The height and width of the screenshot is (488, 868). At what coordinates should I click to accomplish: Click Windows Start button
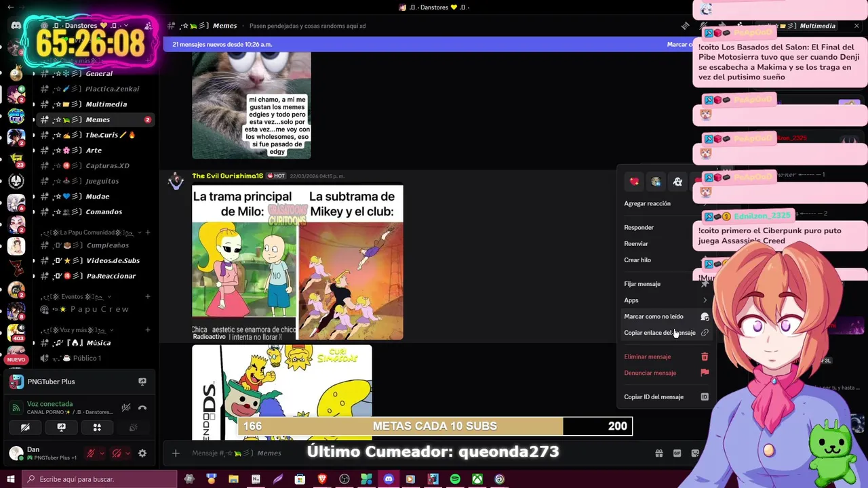[11, 479]
